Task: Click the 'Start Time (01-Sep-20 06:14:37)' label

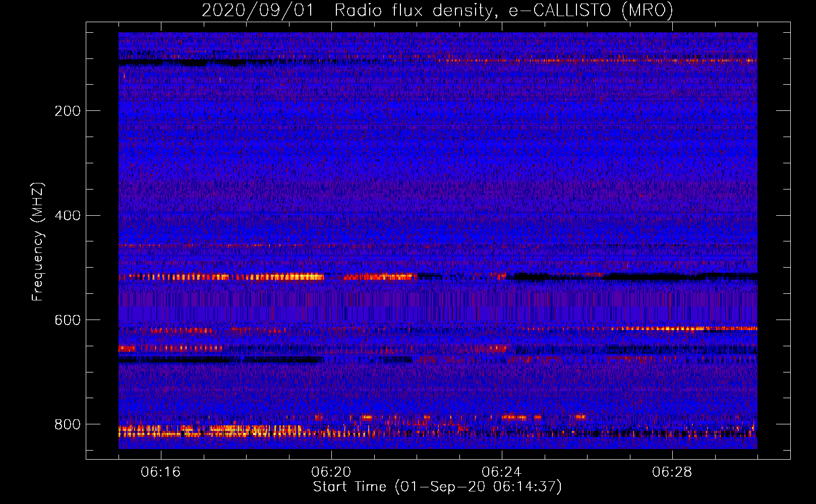Action: coord(437,487)
